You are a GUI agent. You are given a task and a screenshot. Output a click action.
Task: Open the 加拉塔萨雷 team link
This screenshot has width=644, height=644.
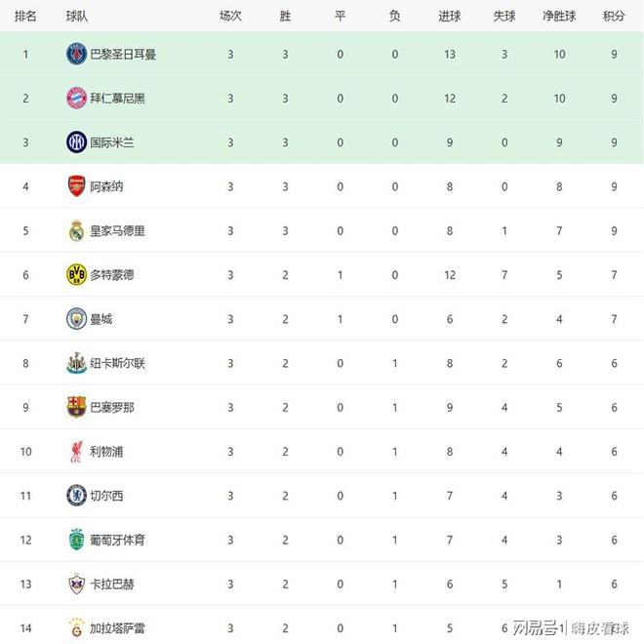[x=117, y=627]
